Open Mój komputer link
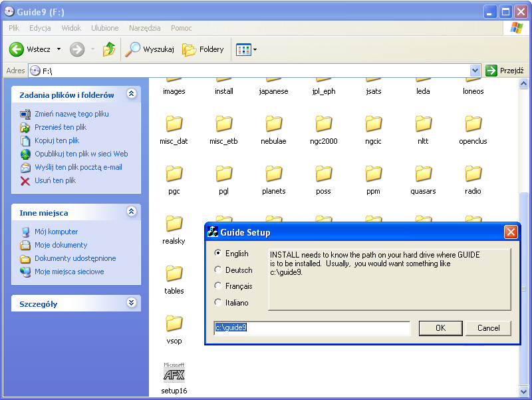Screen dimensions: 532x400 pyautogui.click(x=56, y=232)
